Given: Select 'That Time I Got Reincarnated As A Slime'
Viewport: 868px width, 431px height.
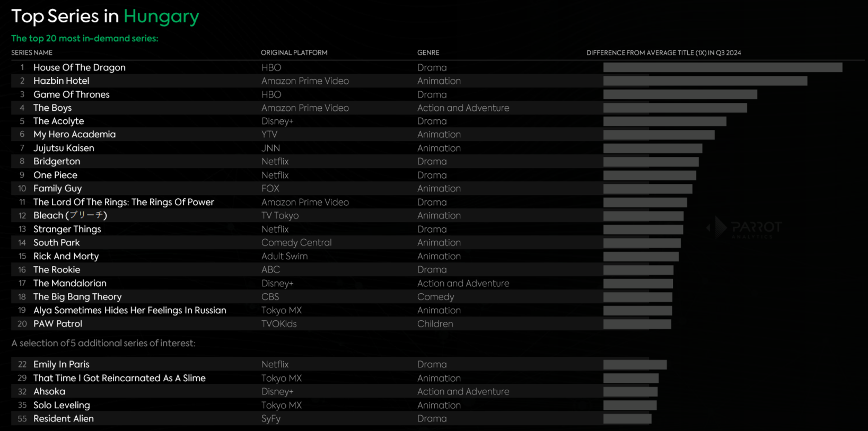Looking at the screenshot, I should pos(119,378).
